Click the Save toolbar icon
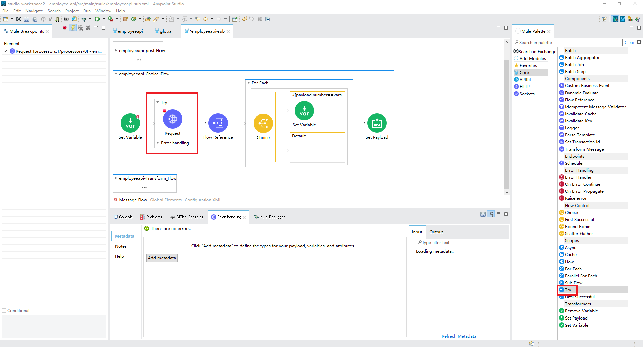Image resolution: width=644 pixels, height=348 pixels. coord(26,19)
